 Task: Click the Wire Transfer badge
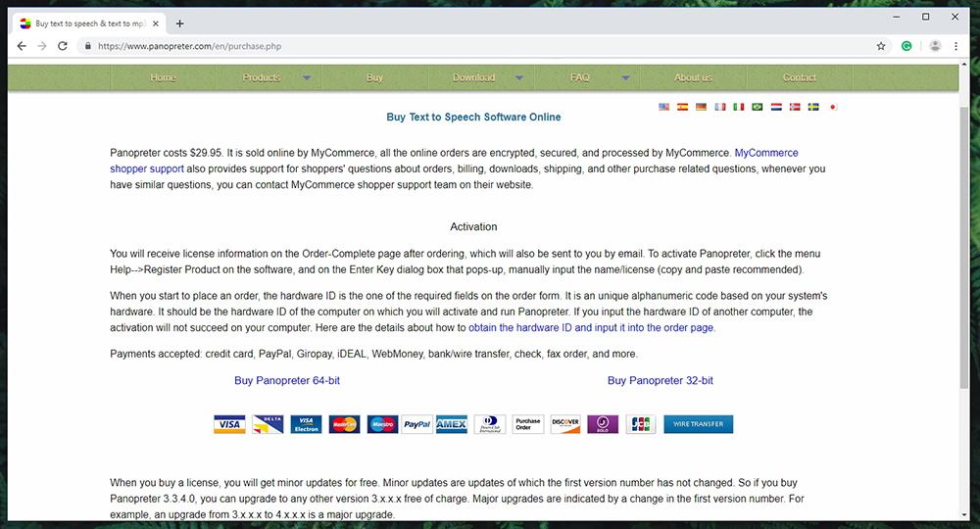(698, 424)
